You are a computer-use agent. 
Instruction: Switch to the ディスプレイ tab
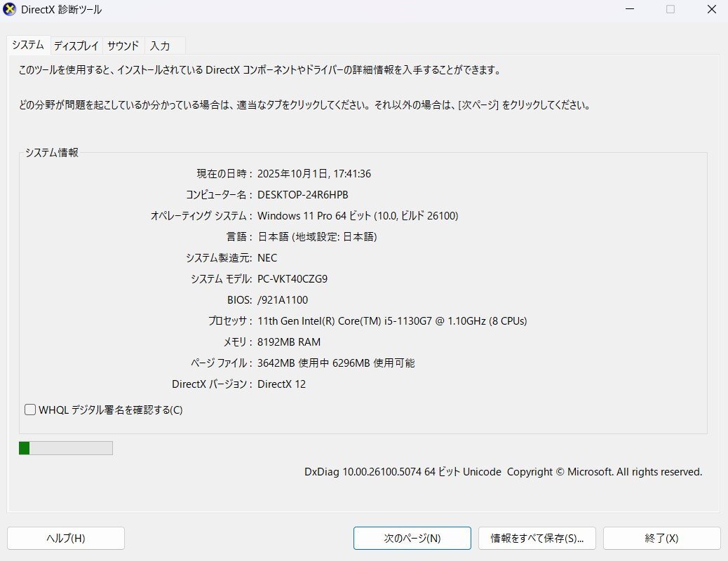click(x=75, y=46)
